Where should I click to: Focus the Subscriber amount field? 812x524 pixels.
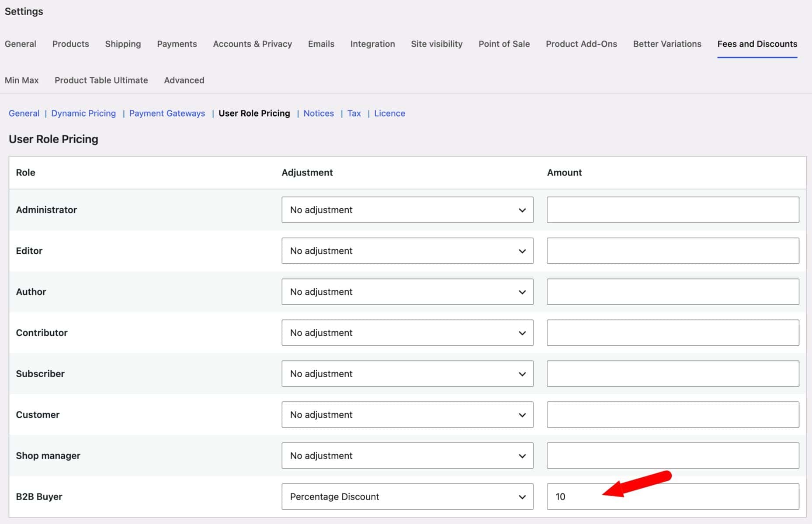(673, 374)
